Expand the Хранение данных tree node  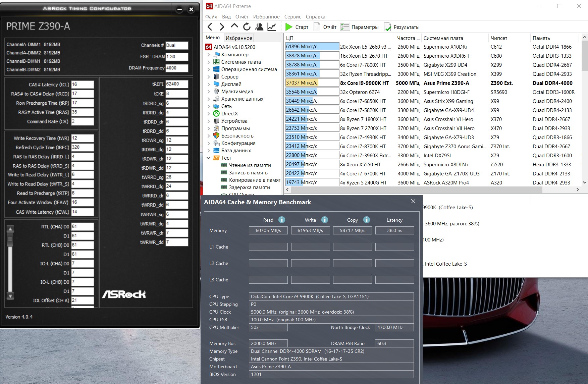(209, 99)
